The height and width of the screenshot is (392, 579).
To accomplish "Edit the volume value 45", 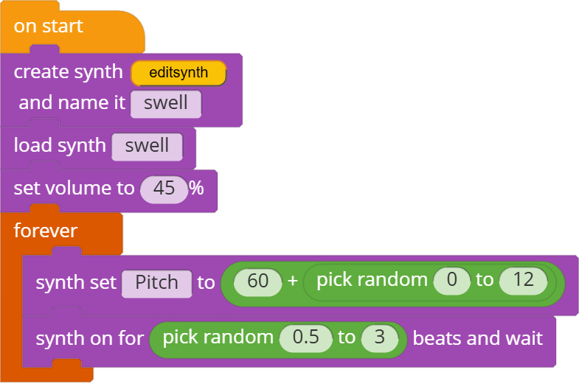I will click(x=164, y=189).
